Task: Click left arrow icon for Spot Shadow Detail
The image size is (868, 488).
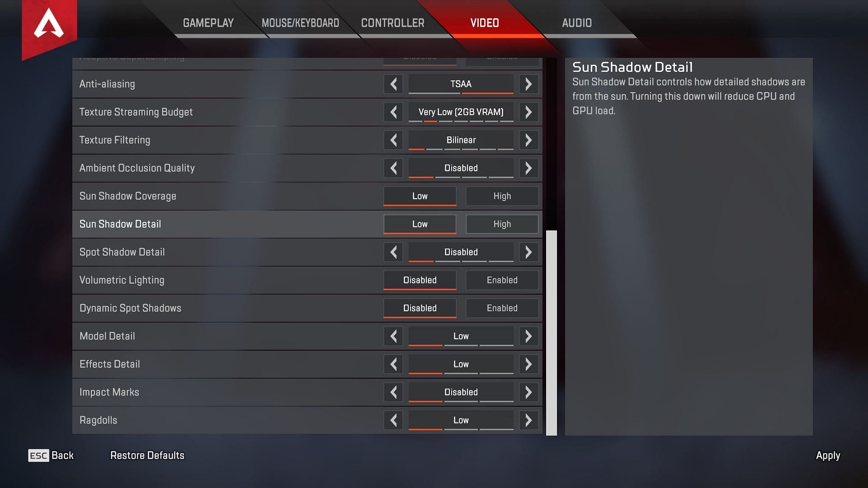Action: [x=394, y=252]
